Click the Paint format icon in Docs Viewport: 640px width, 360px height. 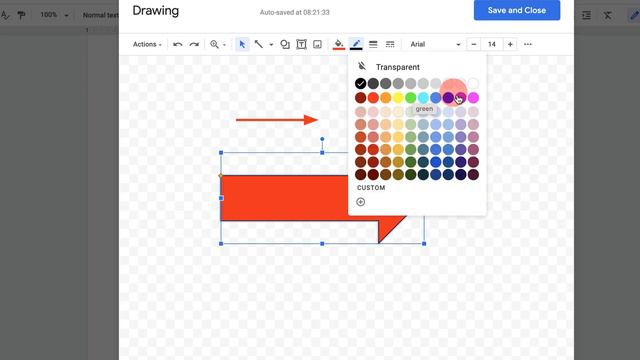[x=21, y=15]
